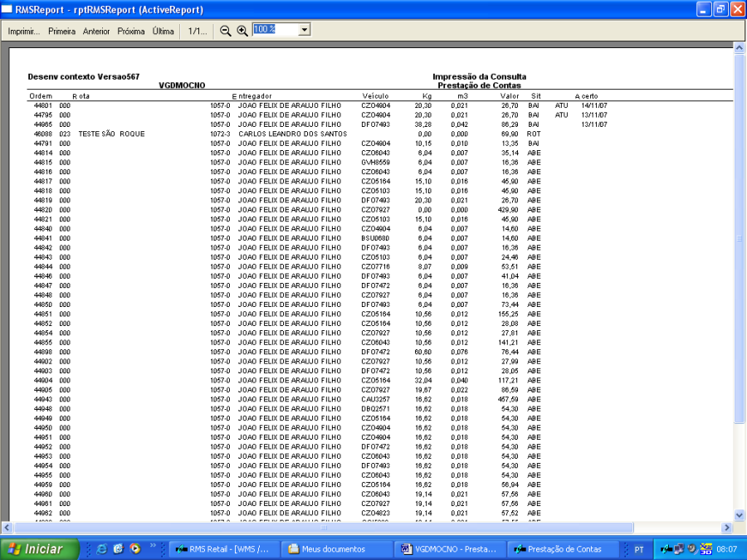Open Windows Media Player quick launch icon
747x560 pixels.
coord(135,549)
